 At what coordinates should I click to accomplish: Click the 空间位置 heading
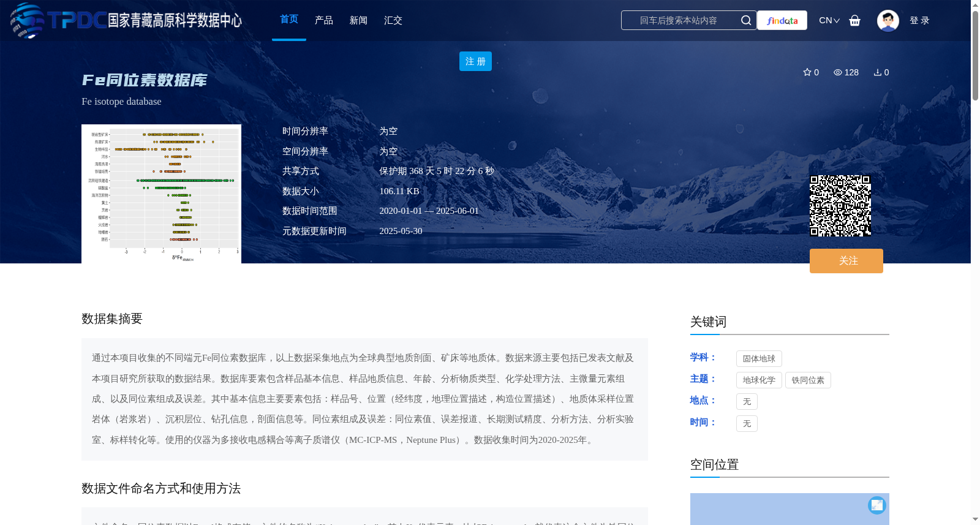click(714, 464)
